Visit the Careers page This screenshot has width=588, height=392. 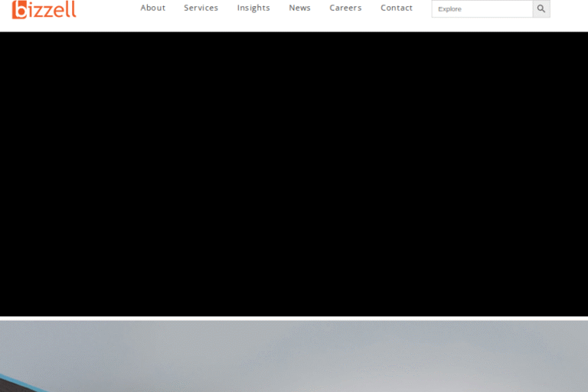tap(345, 8)
